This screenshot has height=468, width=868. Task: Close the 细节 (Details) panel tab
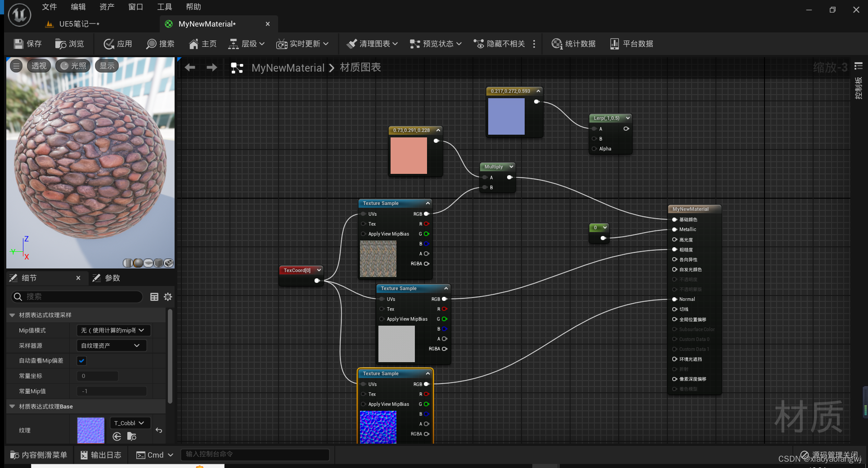78,278
